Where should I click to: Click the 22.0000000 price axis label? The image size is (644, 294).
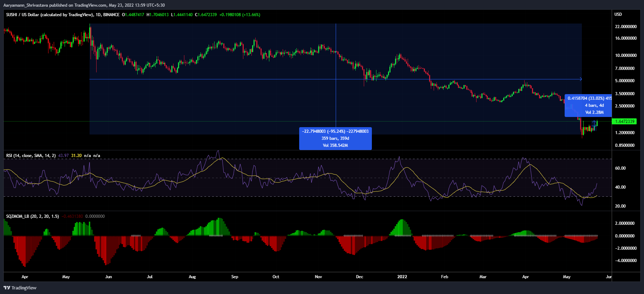[x=626, y=27]
